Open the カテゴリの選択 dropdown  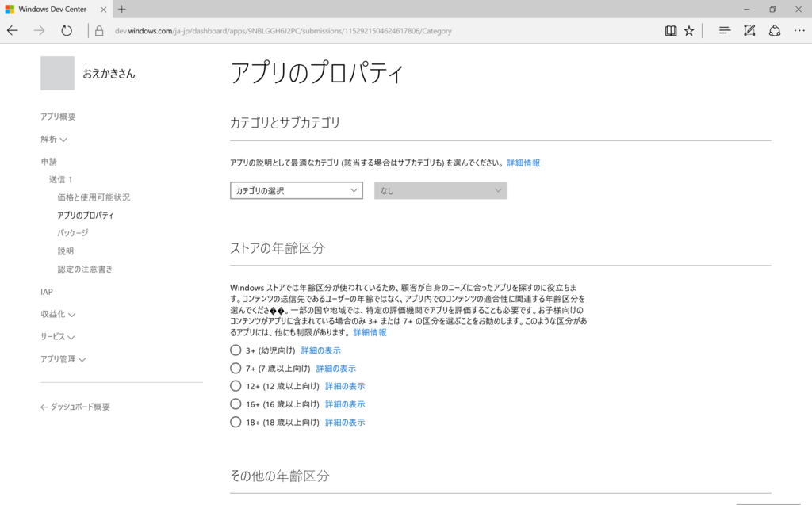click(x=297, y=190)
